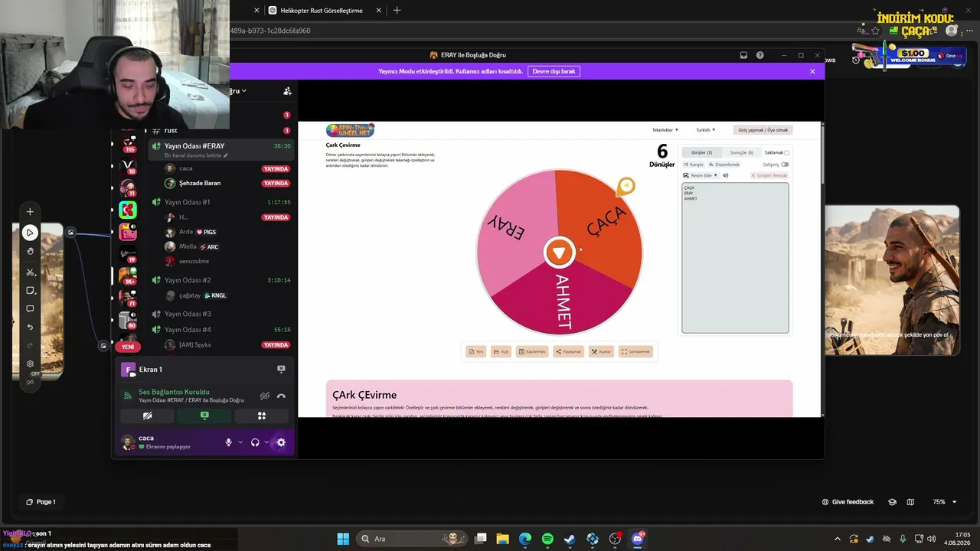Pick the scissors cut tool

point(30,272)
